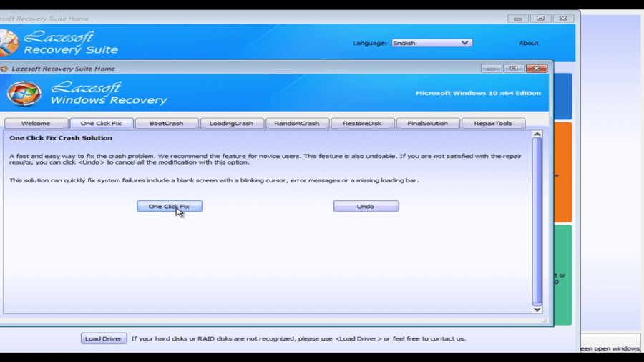Select the RepairTools tab

(493, 123)
